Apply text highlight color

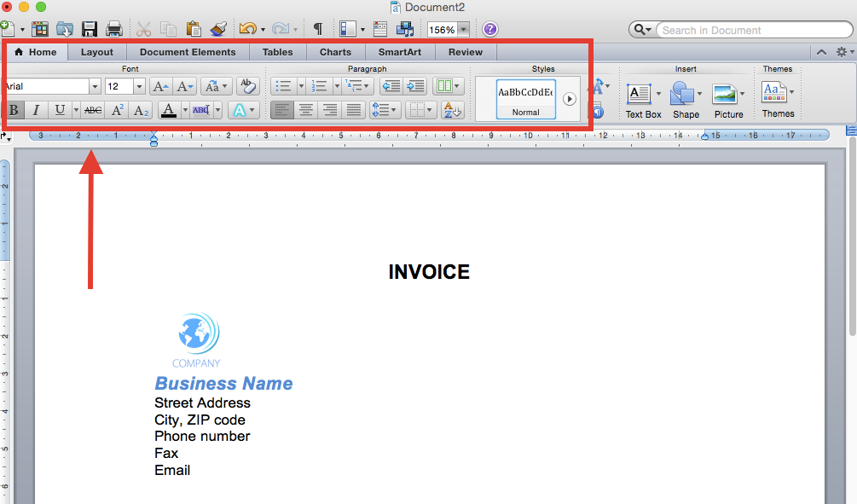pyautogui.click(x=201, y=110)
